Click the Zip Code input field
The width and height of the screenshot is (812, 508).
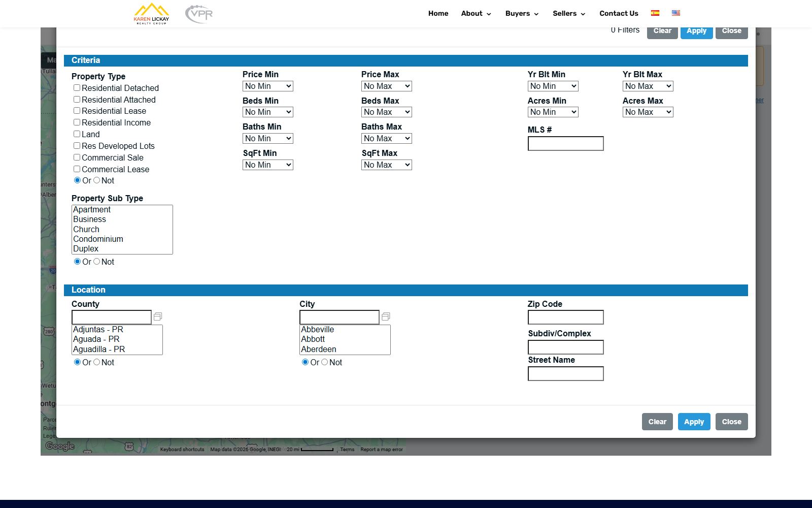(x=566, y=317)
